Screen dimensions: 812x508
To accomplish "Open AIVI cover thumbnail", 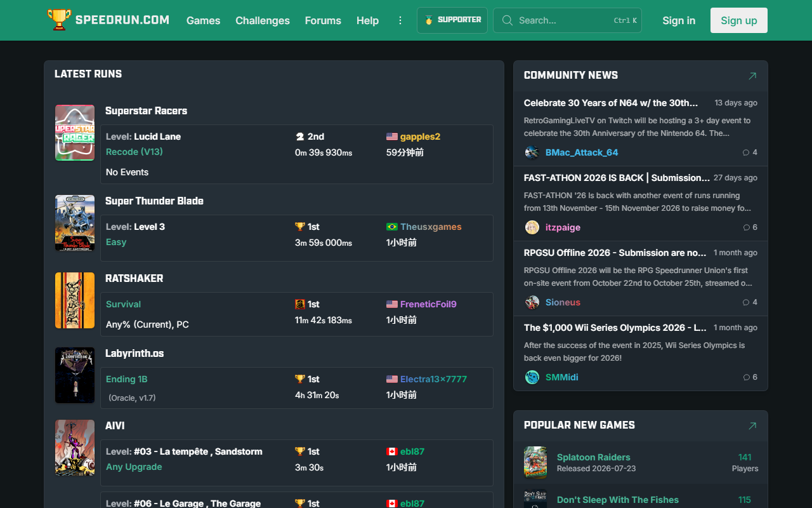I will coord(75,448).
